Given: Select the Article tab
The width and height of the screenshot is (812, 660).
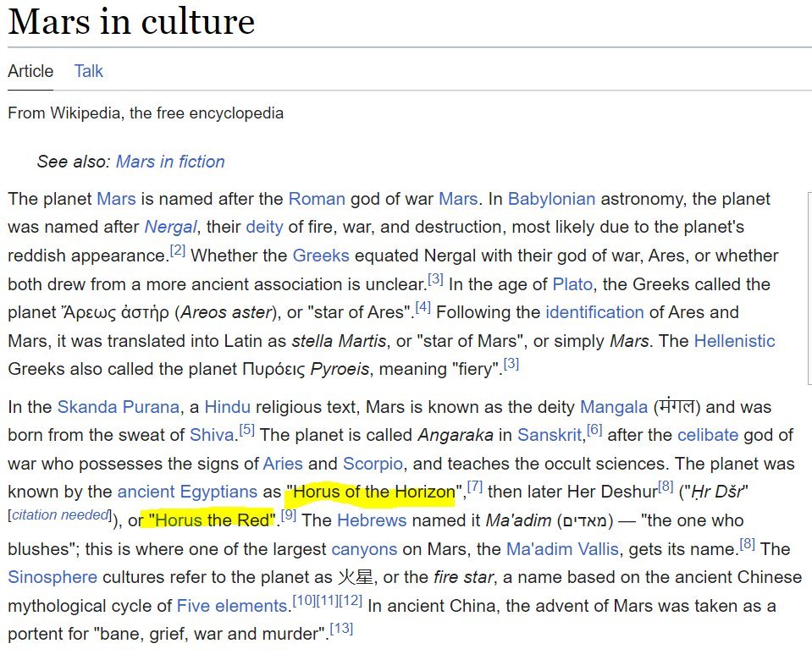Looking at the screenshot, I should click(x=30, y=71).
